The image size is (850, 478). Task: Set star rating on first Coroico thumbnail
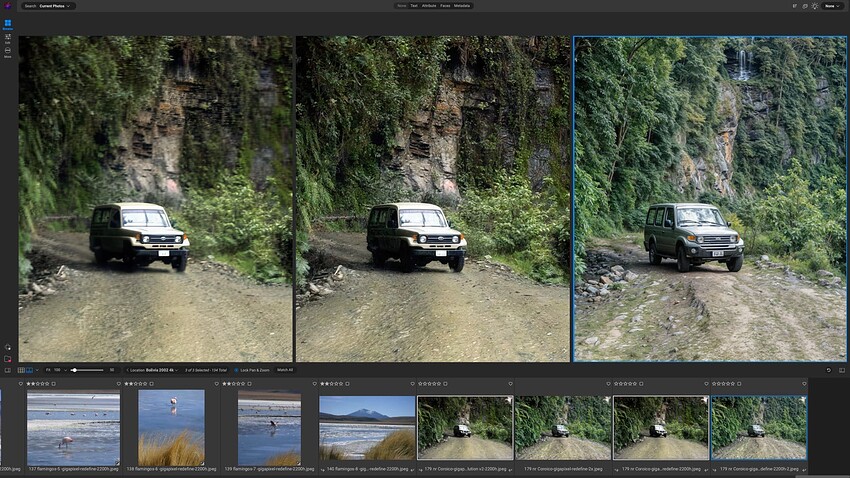pos(429,384)
